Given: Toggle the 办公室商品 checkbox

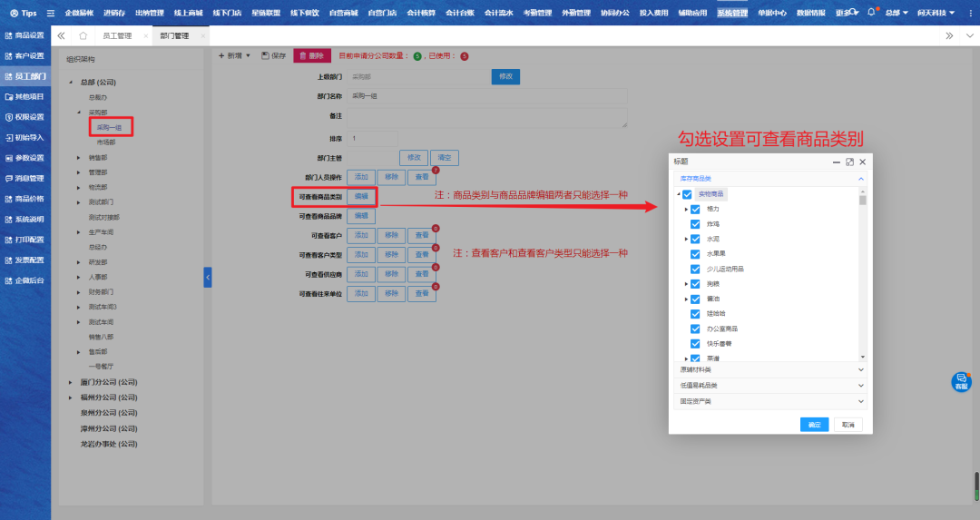Looking at the screenshot, I should pos(695,329).
